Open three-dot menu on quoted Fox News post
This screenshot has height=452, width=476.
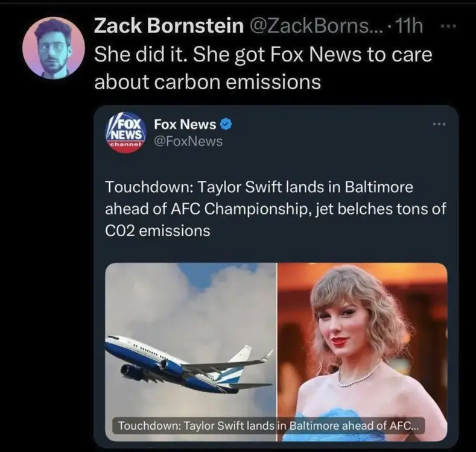click(439, 125)
